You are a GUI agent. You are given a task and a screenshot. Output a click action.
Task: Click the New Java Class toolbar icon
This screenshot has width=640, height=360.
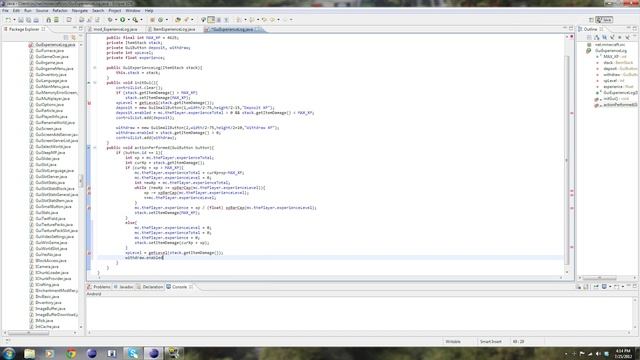pyautogui.click(x=160, y=20)
